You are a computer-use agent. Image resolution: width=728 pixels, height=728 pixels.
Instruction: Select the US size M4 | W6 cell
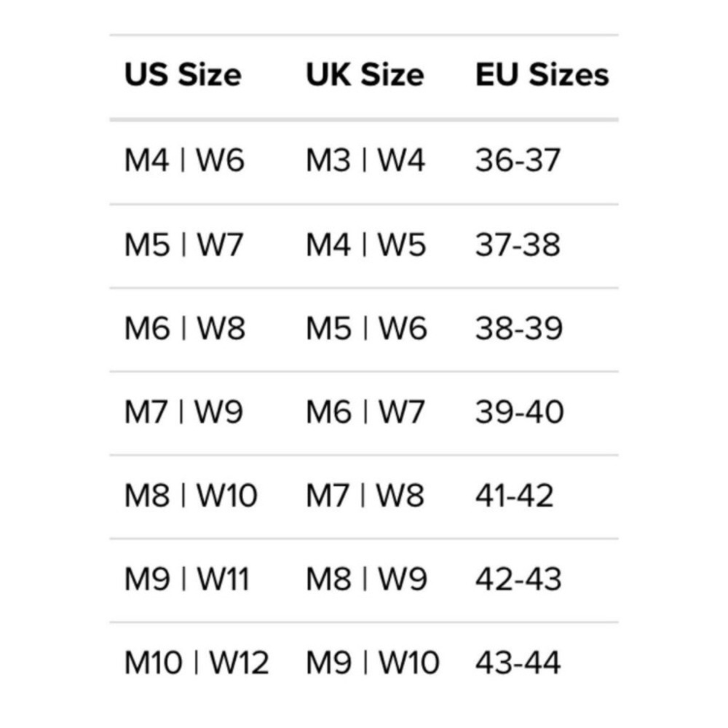[184, 161]
